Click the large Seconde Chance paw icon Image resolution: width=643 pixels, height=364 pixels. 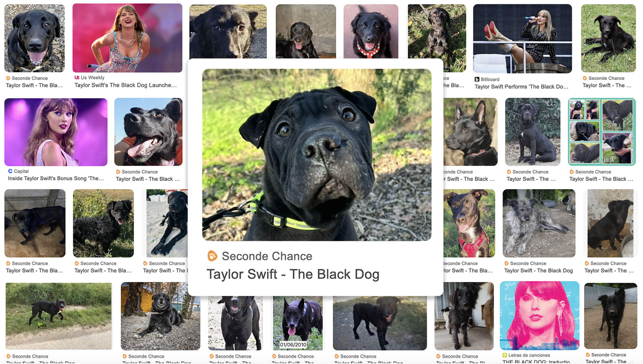pyautogui.click(x=212, y=256)
